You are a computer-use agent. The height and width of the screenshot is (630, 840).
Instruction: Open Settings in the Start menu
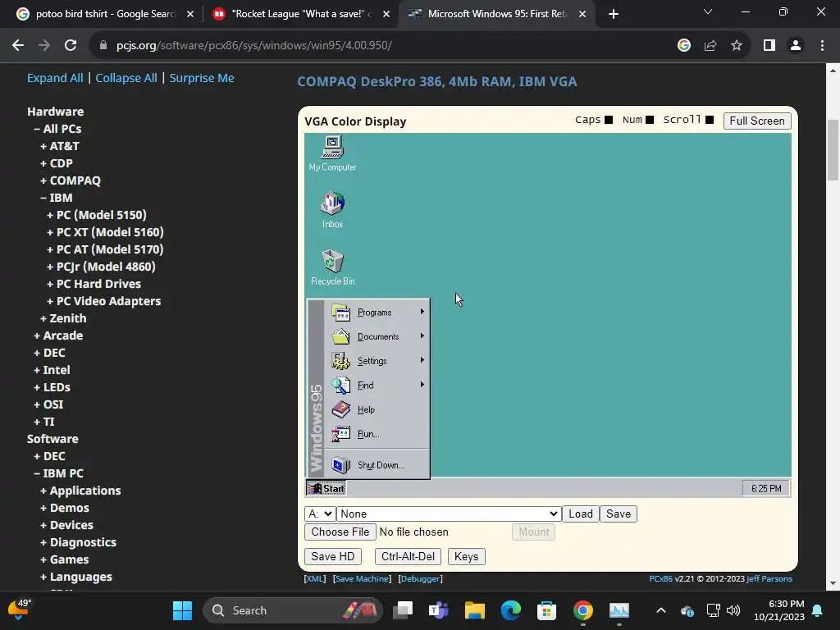[377, 361]
